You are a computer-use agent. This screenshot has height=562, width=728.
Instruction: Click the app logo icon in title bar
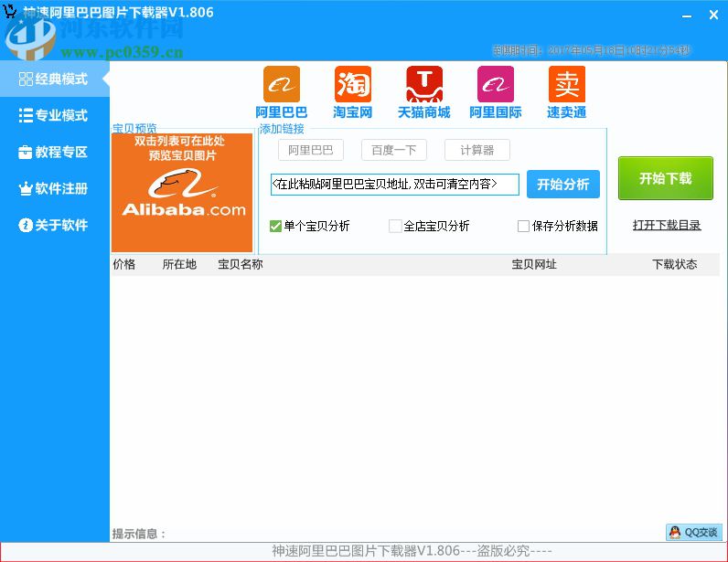(x=10, y=11)
